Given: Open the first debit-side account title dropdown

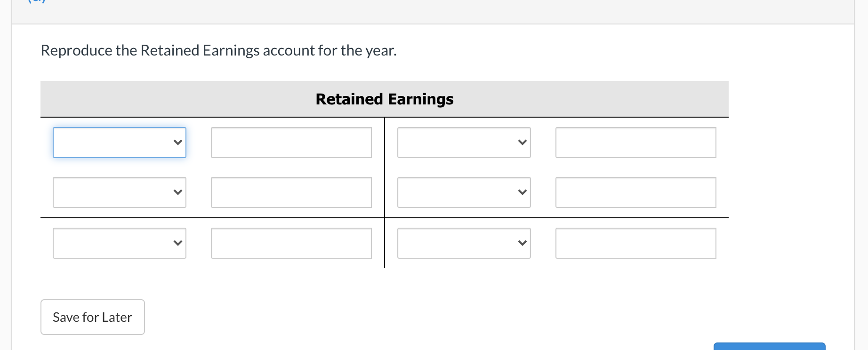Looking at the screenshot, I should [x=119, y=142].
